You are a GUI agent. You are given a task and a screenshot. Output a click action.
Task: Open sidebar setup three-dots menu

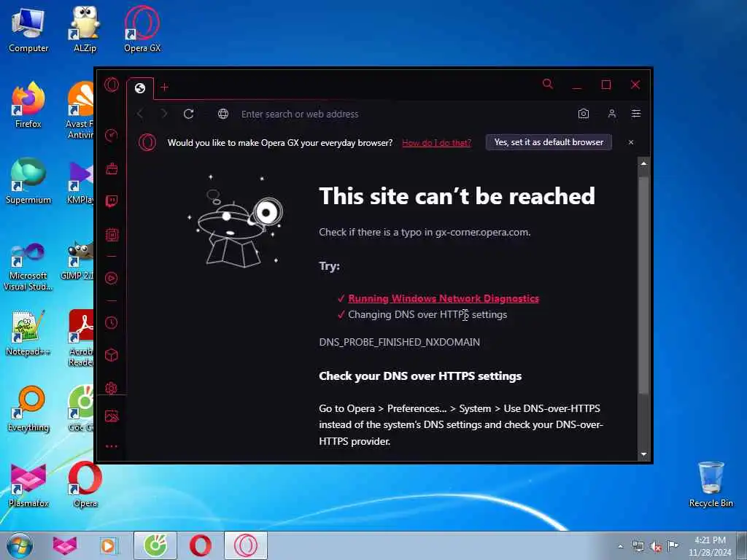coord(112,447)
